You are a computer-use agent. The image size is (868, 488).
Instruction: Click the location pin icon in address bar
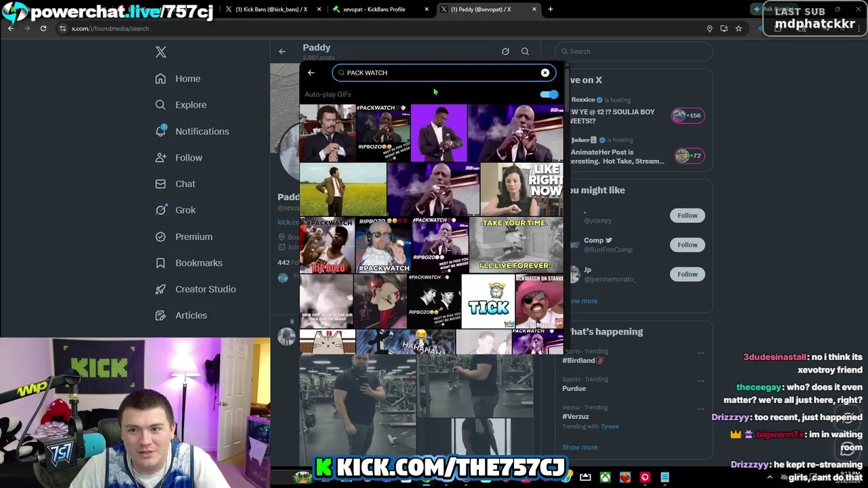709,28
